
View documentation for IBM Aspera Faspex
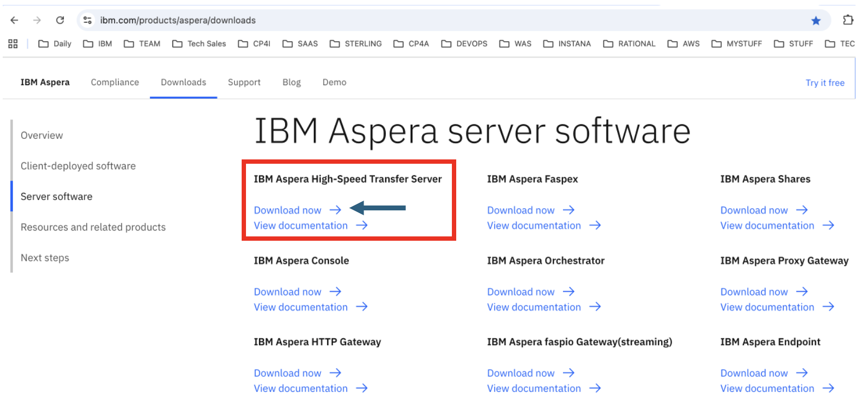544,226
